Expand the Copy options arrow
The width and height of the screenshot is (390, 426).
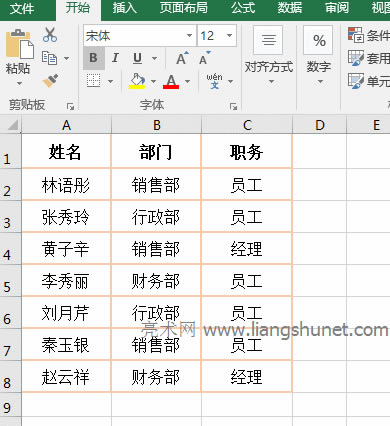pyautogui.click(x=66, y=59)
